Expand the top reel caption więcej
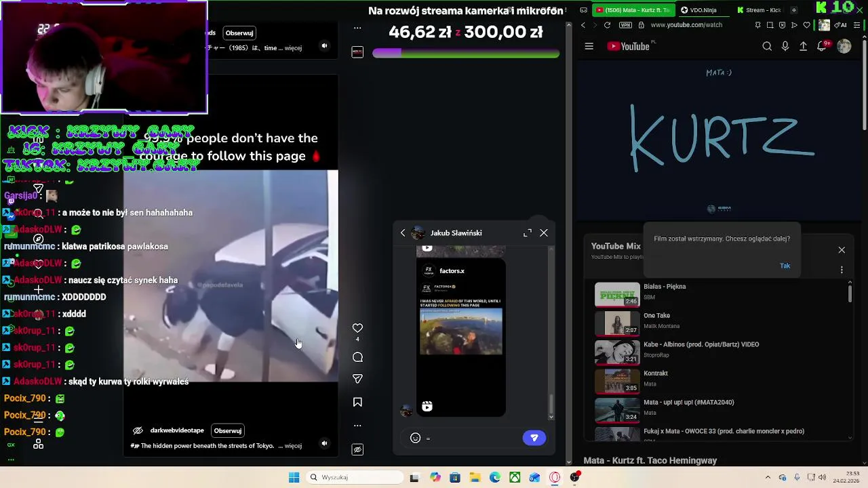The height and width of the screenshot is (488, 868). 293,48
